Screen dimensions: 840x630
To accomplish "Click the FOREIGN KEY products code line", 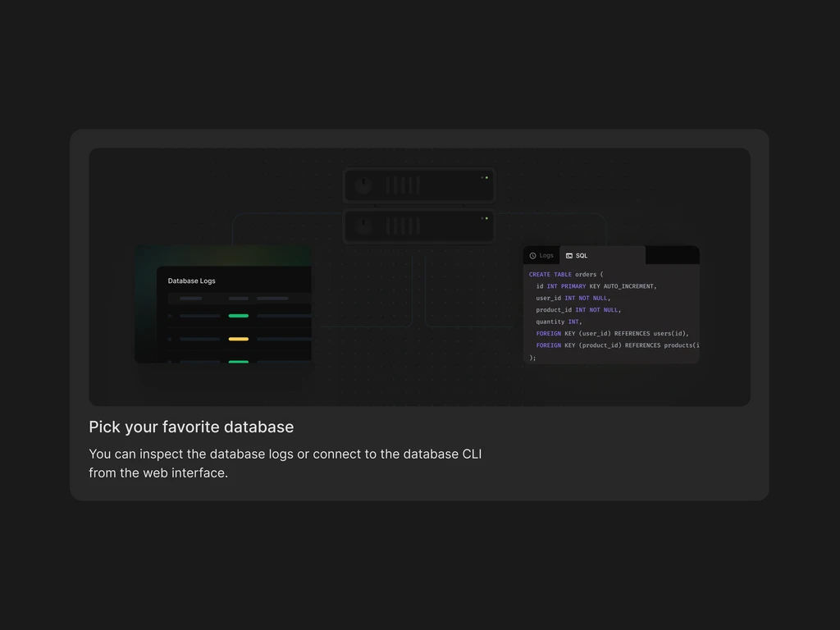I will coord(618,345).
